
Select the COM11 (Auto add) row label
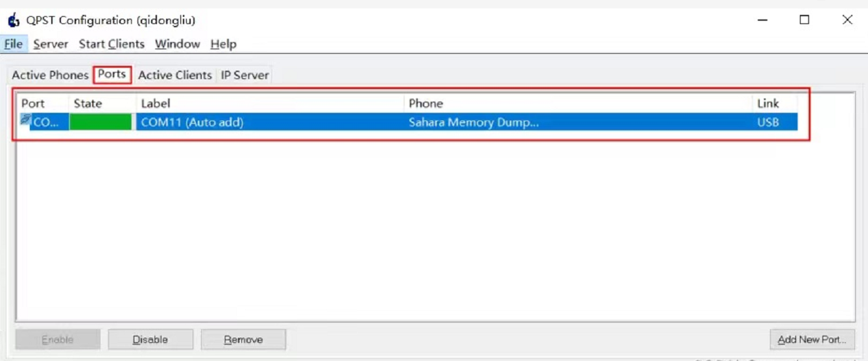click(192, 122)
